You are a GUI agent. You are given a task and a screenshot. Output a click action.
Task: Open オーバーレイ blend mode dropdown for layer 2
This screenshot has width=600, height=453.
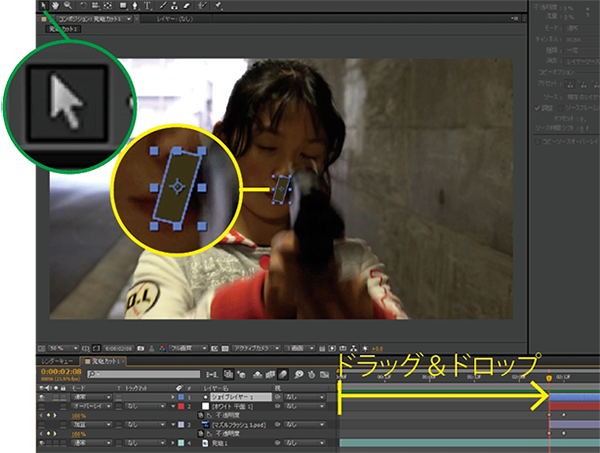point(91,406)
